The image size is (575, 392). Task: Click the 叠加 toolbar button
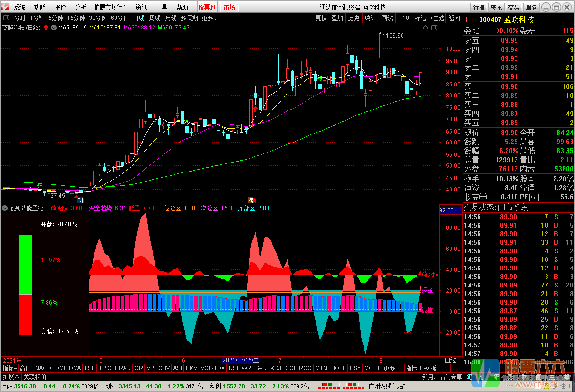tap(337, 18)
